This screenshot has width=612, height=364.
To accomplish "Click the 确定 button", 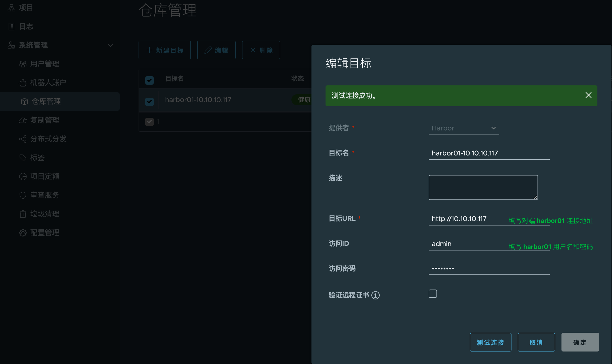I will coord(580,342).
